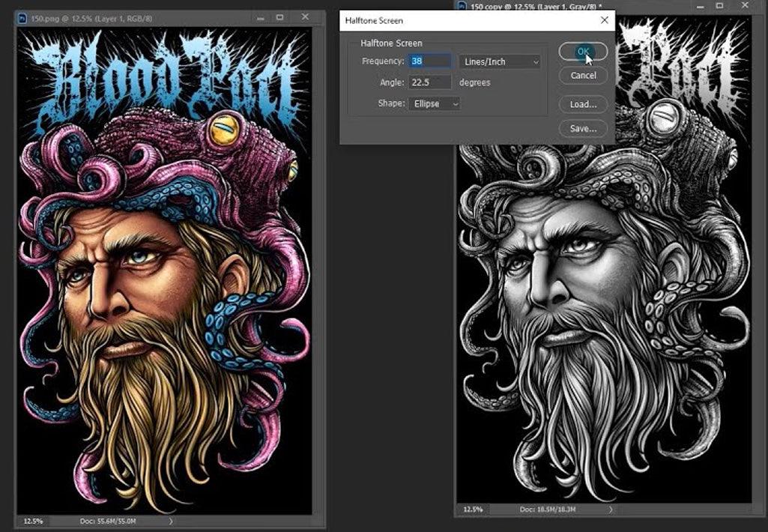This screenshot has height=532, width=768.
Task: Open status arrow menu in 150.png window
Action: (171, 520)
